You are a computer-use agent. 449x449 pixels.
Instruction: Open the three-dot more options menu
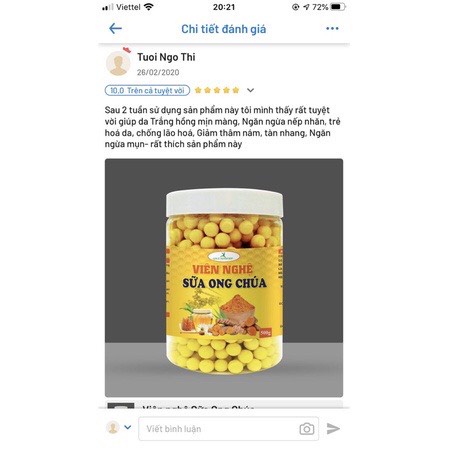click(x=332, y=28)
